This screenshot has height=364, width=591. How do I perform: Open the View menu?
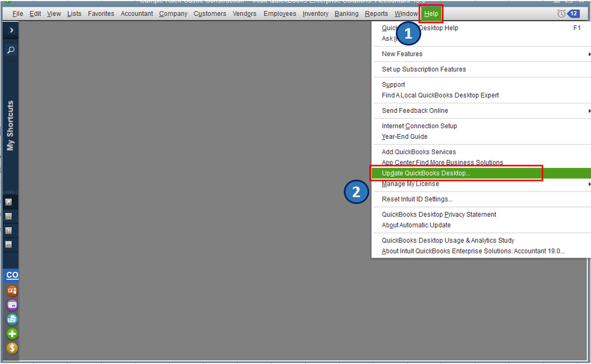pos(54,14)
